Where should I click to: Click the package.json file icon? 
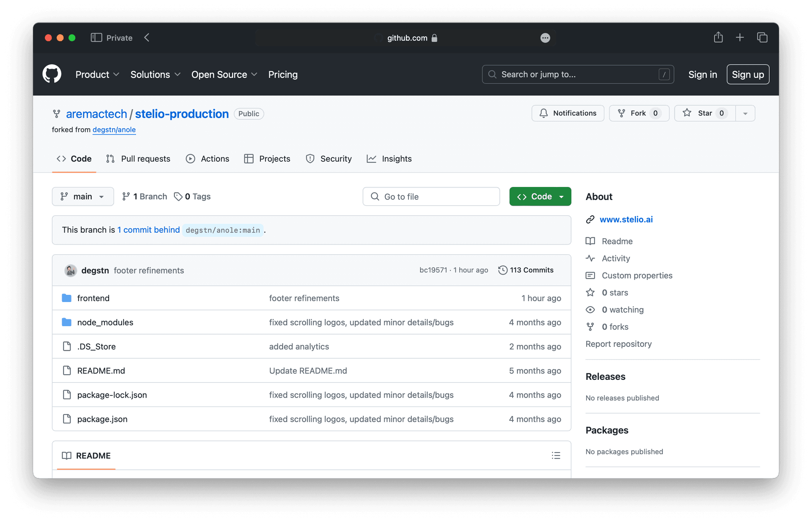[67, 418]
